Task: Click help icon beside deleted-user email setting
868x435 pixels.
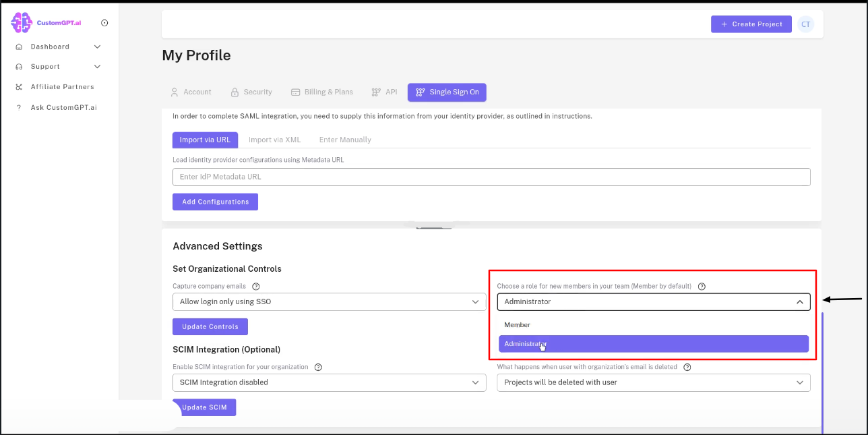Action: 687,367
